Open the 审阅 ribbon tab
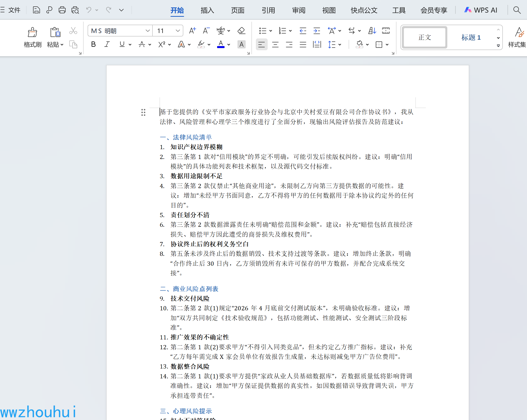This screenshot has width=527, height=420. [299, 10]
